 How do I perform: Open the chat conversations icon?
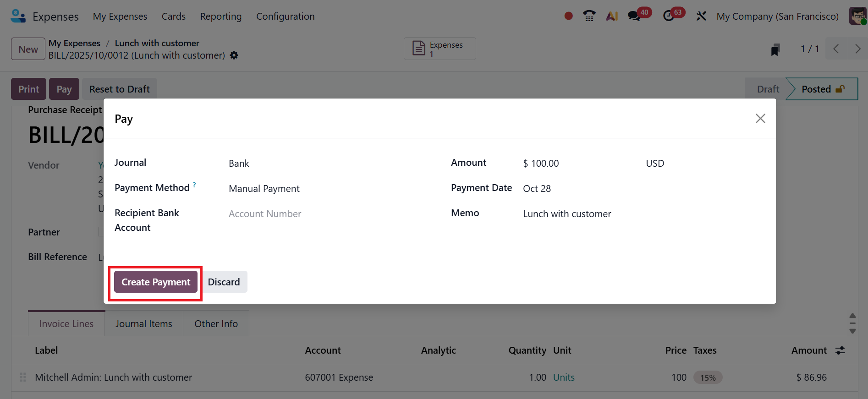click(x=634, y=16)
